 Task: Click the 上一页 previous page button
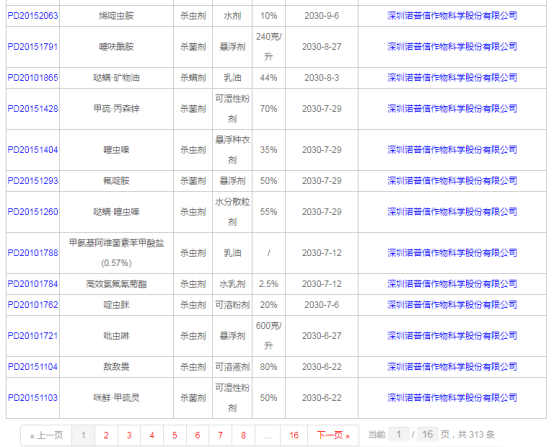tap(46, 435)
